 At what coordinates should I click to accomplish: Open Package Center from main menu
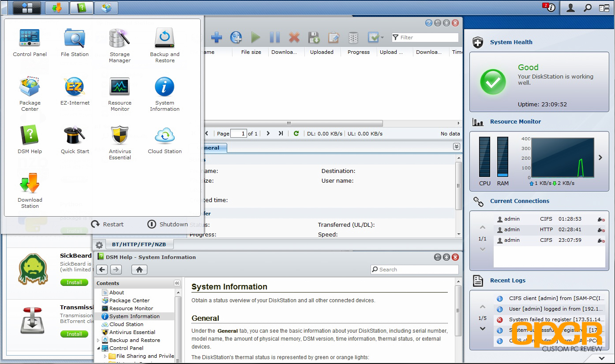point(30,94)
